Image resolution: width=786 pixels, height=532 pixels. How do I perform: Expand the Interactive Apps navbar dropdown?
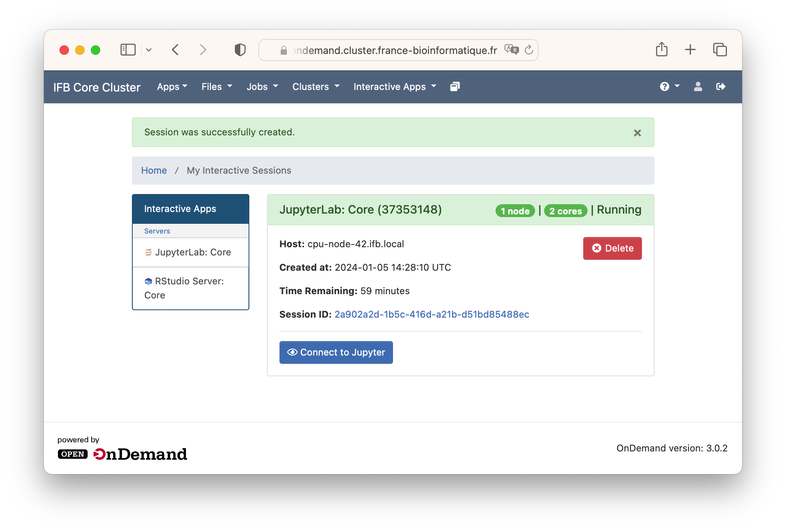tap(395, 86)
